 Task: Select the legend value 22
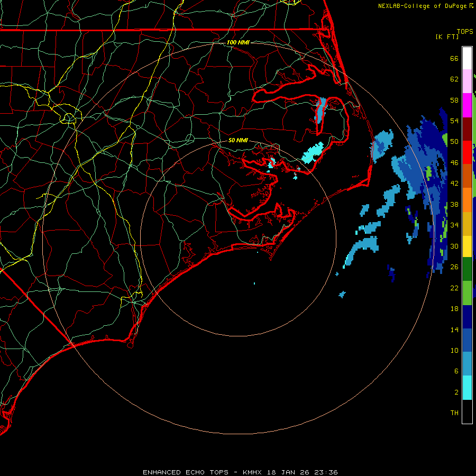tap(454, 288)
